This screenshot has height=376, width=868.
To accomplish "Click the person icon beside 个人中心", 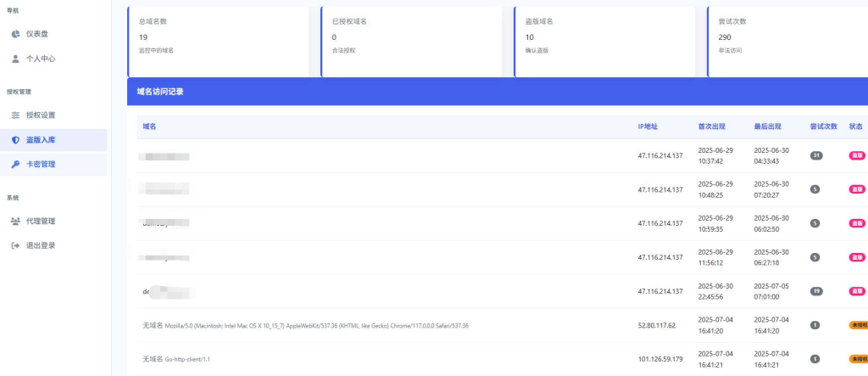I will pos(15,59).
